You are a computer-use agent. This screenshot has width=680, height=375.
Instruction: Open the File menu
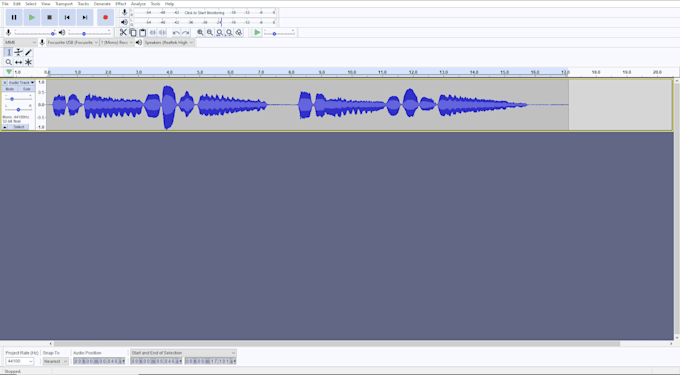pyautogui.click(x=5, y=4)
